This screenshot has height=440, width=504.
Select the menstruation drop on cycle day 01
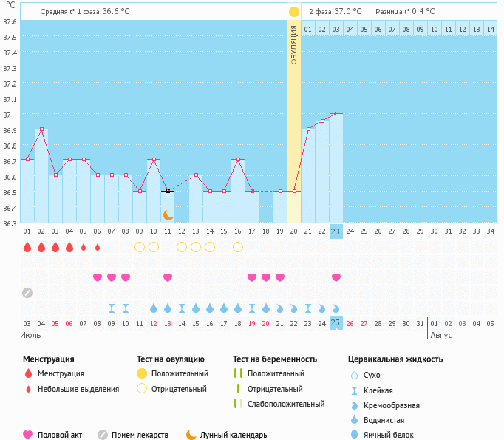(27, 247)
